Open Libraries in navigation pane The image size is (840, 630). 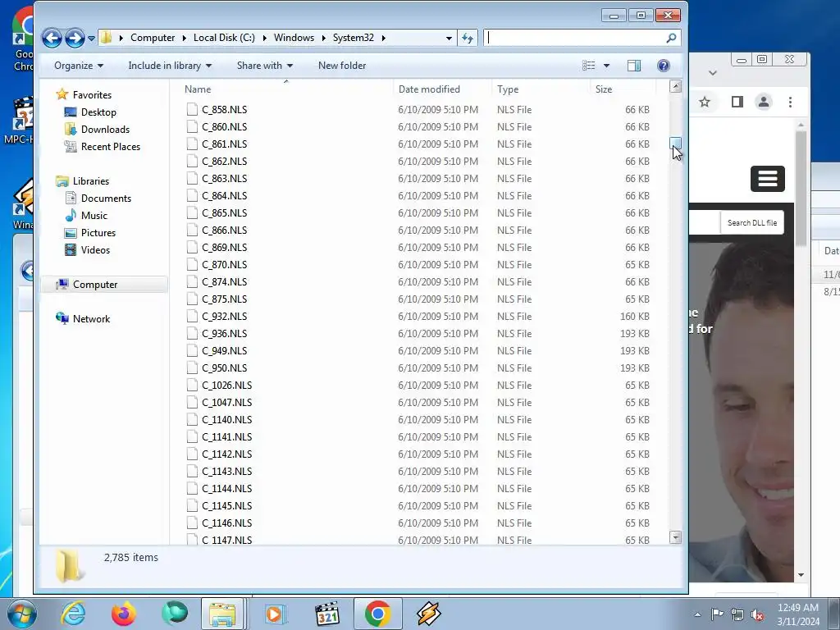pyautogui.click(x=90, y=181)
